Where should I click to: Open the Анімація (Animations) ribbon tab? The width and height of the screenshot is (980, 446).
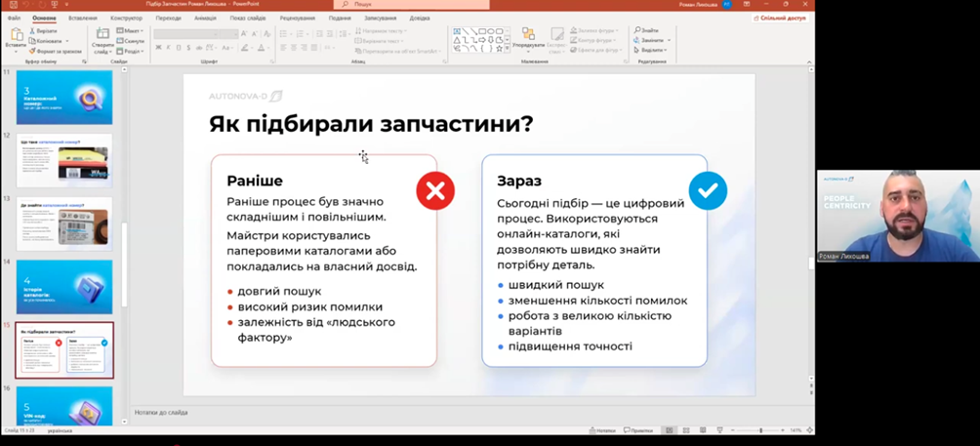(205, 18)
